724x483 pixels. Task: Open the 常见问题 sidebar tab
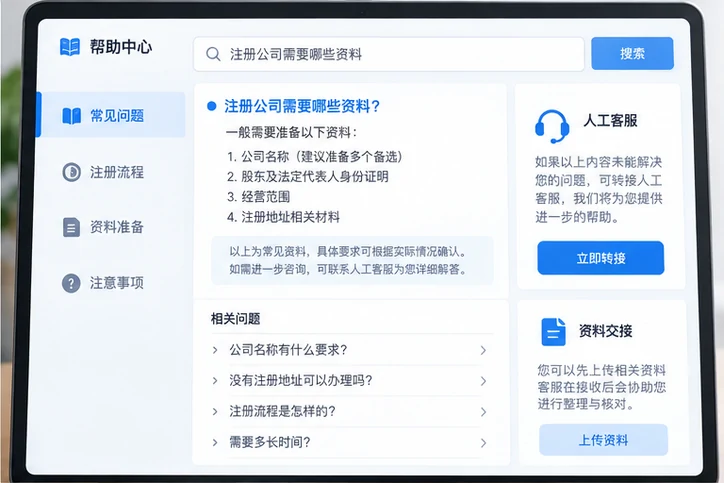[111, 115]
